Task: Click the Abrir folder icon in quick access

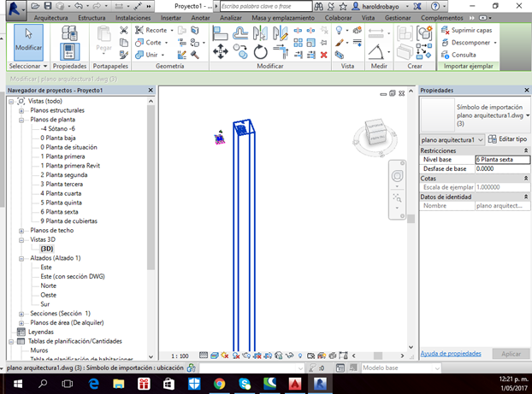Action: click(x=35, y=6)
